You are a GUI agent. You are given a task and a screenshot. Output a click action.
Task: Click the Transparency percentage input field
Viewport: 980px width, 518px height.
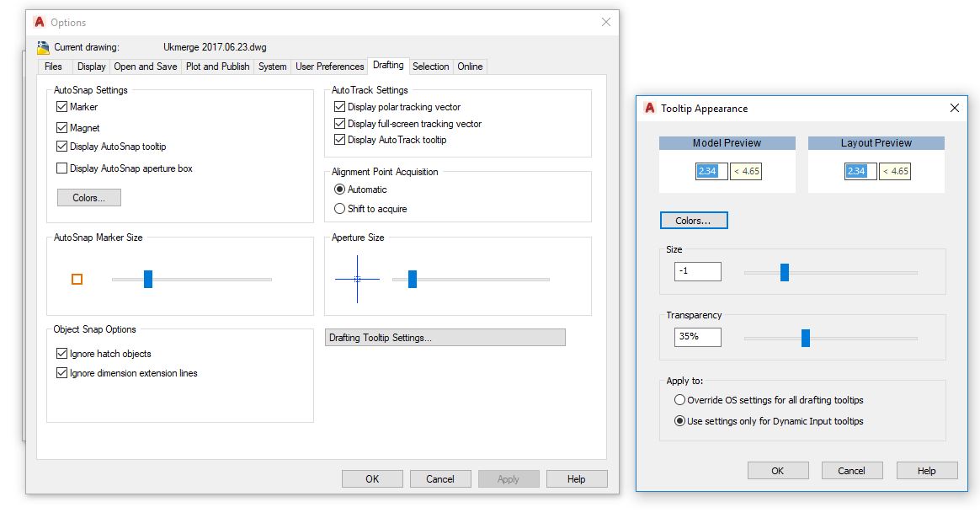point(697,337)
